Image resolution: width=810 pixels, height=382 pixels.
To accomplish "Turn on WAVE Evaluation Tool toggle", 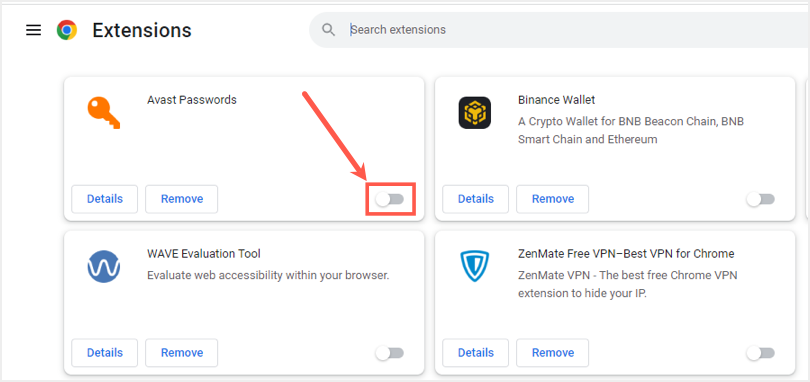I will point(390,353).
